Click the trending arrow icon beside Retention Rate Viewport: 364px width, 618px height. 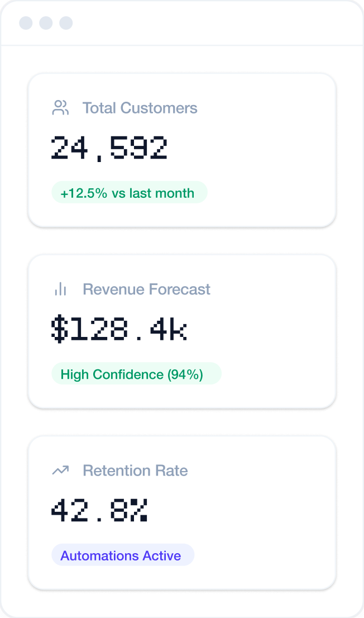(60, 470)
